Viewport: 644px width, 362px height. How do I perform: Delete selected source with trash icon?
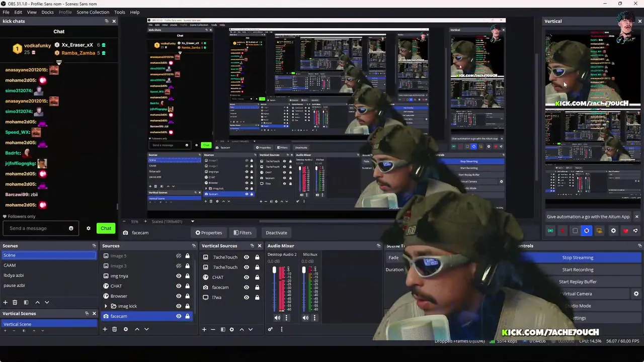(x=114, y=329)
